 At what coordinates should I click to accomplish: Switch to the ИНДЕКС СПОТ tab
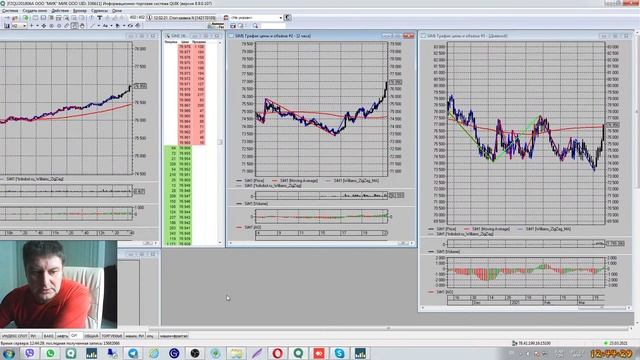14,336
